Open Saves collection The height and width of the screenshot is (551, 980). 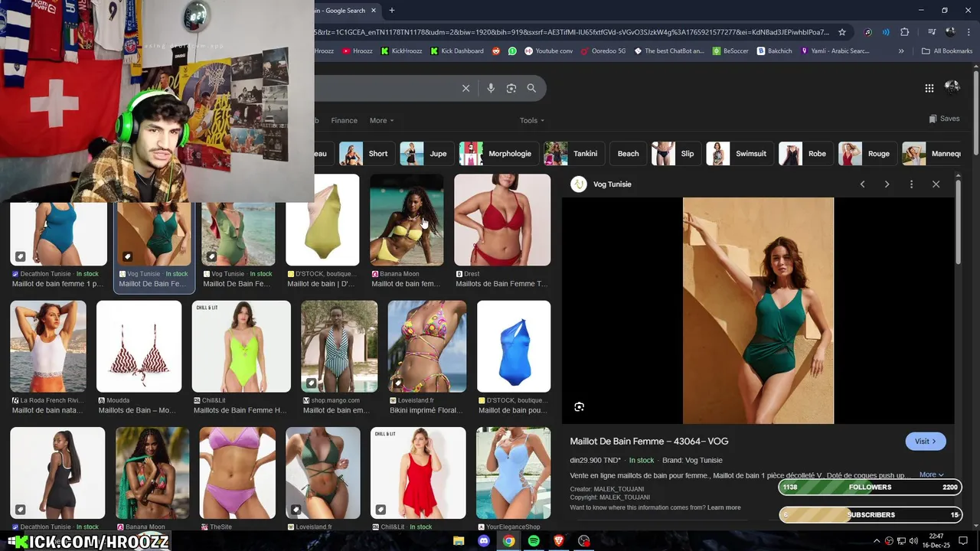click(944, 119)
